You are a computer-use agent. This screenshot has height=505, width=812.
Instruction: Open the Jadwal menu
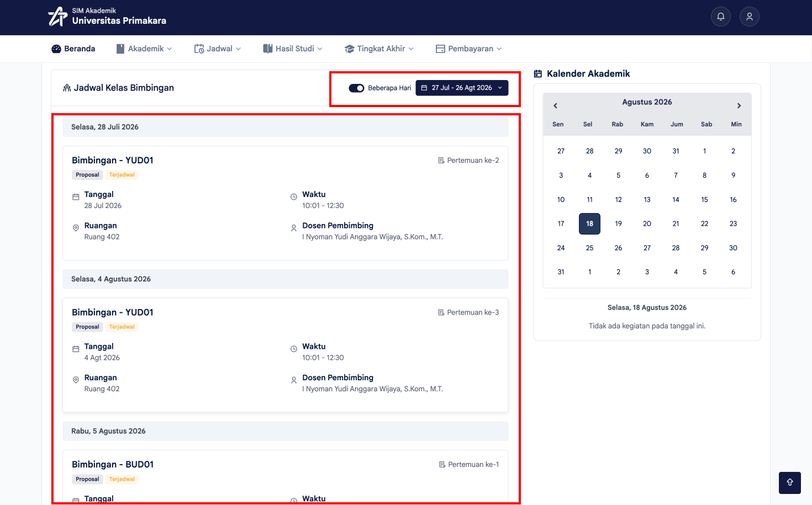point(218,49)
